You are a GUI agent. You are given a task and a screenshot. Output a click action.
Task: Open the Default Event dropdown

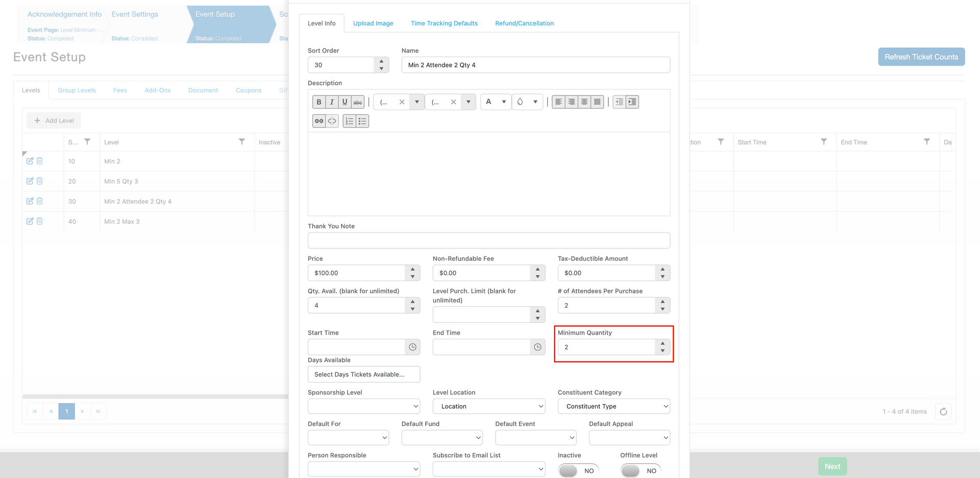tap(536, 438)
